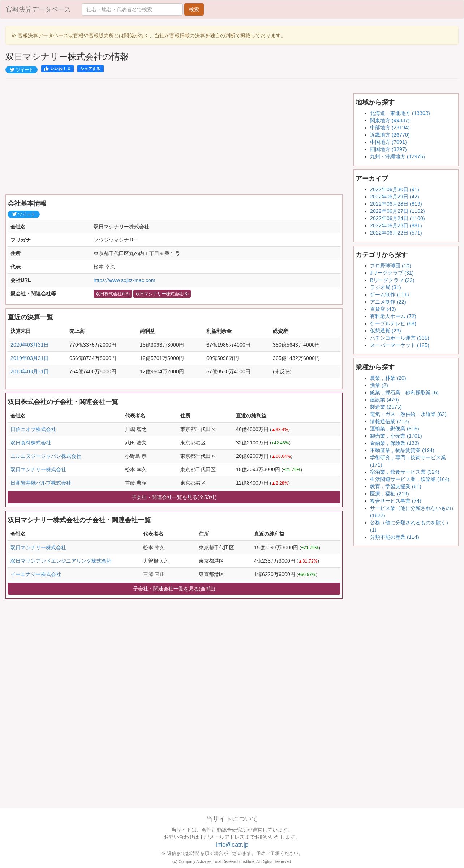Open category ケーブルテレビ (68)
This screenshot has height=868, width=464.
pos(393,323)
